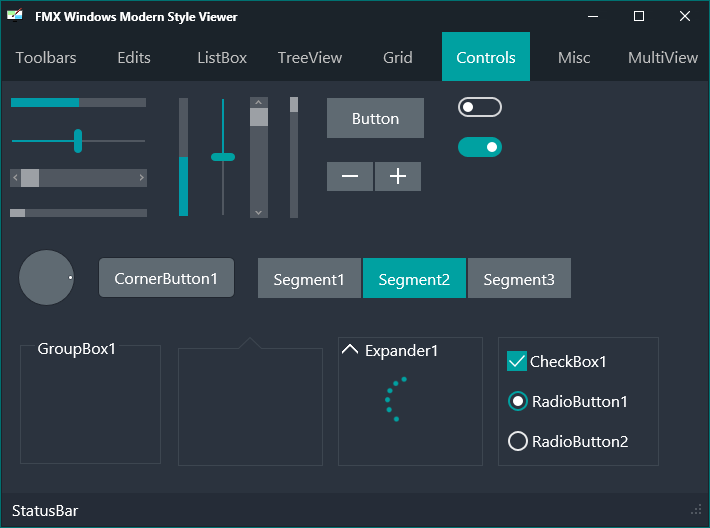Turn off the teal enabled switch
This screenshot has height=528, width=710.
point(480,147)
